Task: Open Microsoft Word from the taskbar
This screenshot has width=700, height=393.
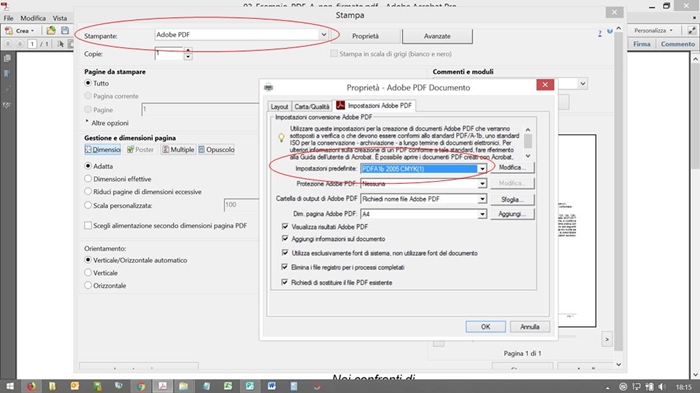Action: point(271,386)
